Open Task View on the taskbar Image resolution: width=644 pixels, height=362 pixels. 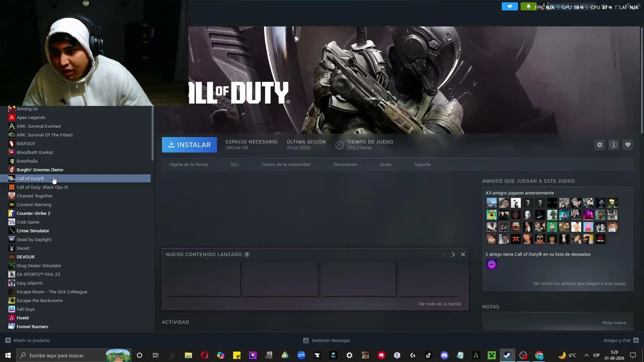(x=155, y=355)
